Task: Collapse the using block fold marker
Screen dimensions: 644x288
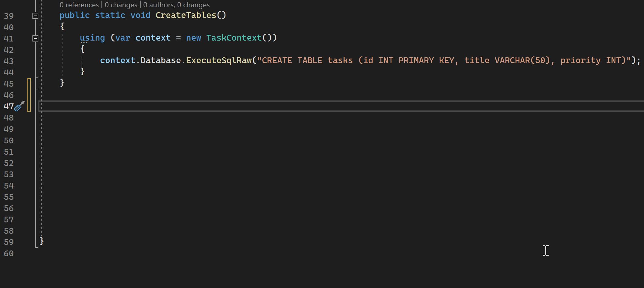Action: 35,38
